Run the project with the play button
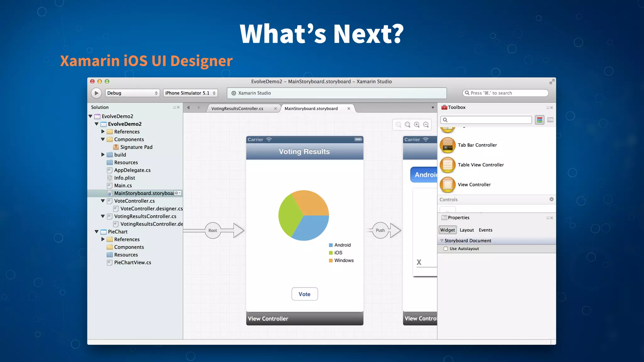 coord(96,93)
